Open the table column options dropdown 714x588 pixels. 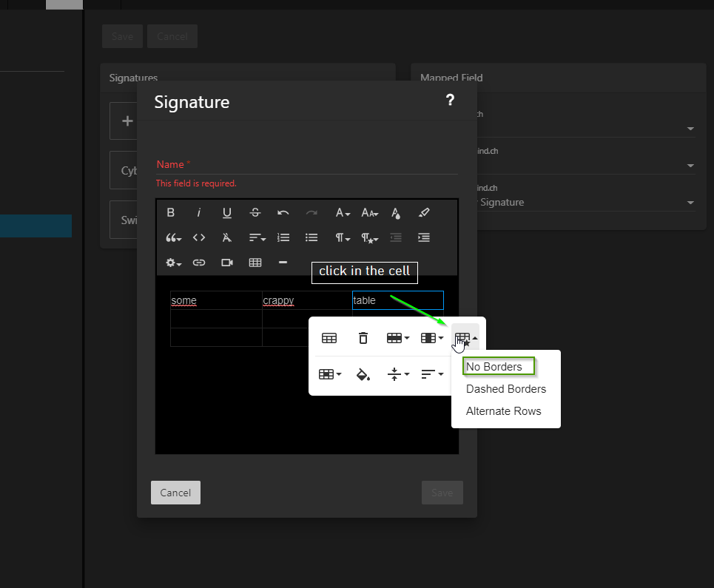click(431, 338)
